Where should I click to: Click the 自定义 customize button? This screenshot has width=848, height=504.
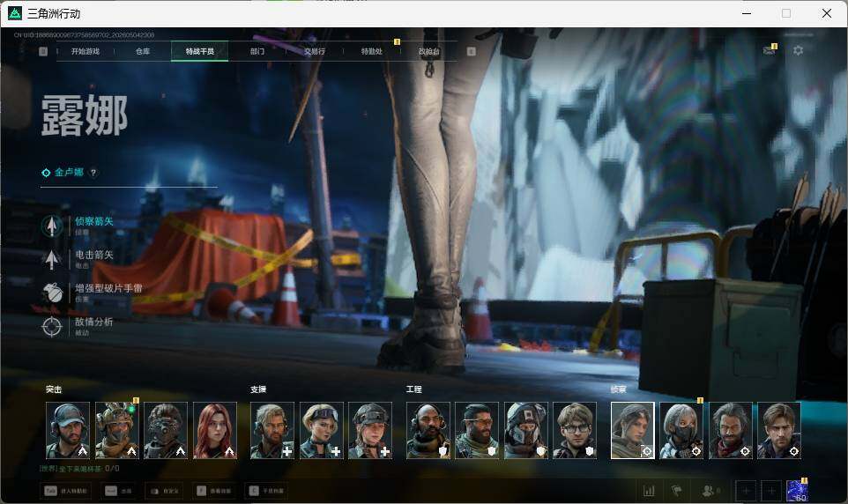click(x=163, y=491)
